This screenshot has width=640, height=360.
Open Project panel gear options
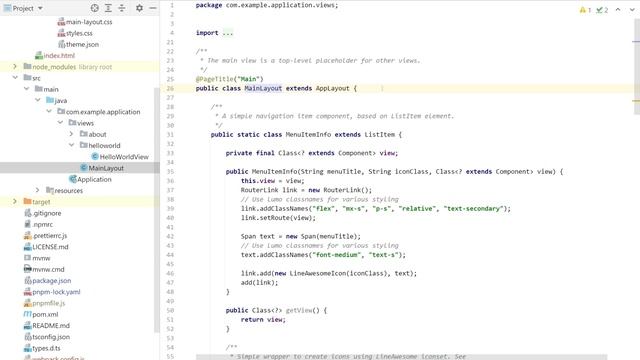[139, 8]
